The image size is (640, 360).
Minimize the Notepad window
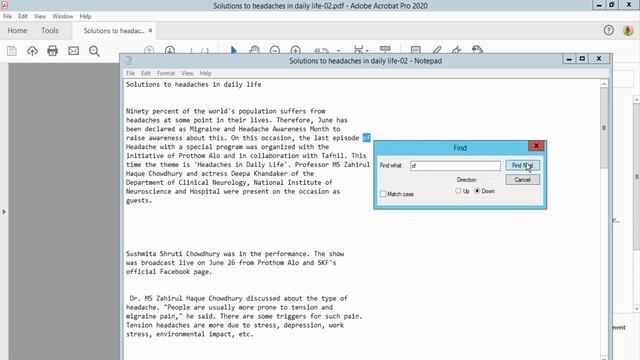click(x=569, y=59)
